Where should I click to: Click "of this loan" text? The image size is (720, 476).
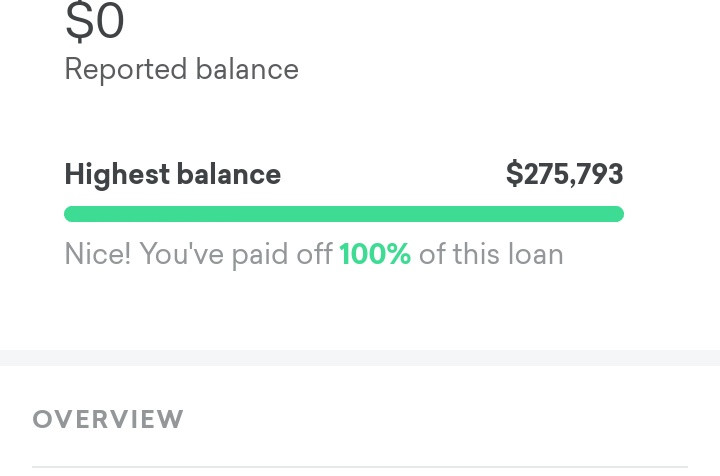491,254
